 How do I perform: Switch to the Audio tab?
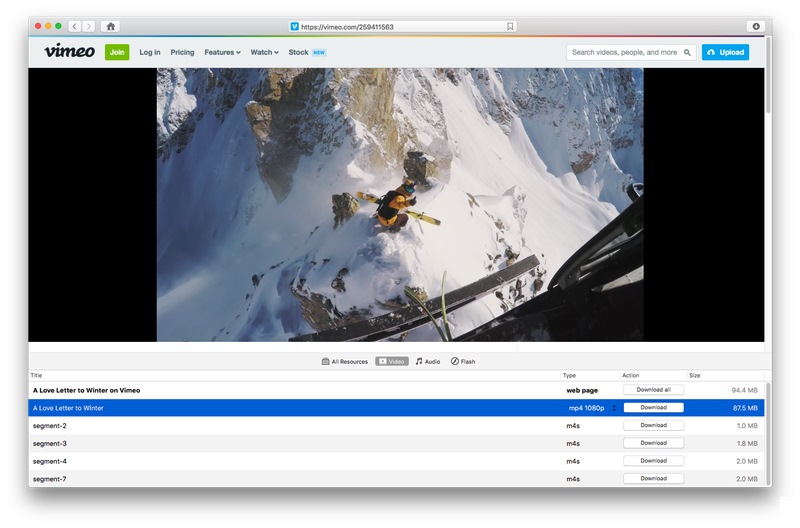point(428,361)
